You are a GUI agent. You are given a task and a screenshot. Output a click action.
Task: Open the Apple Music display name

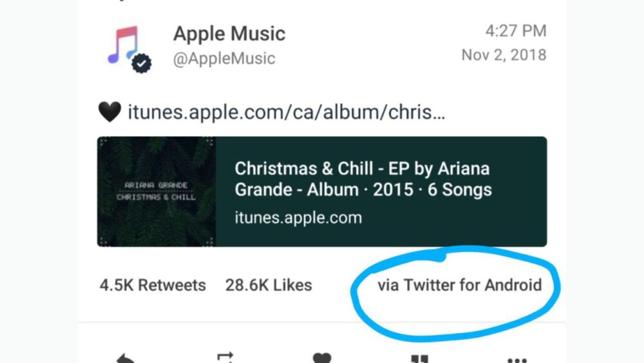[229, 34]
